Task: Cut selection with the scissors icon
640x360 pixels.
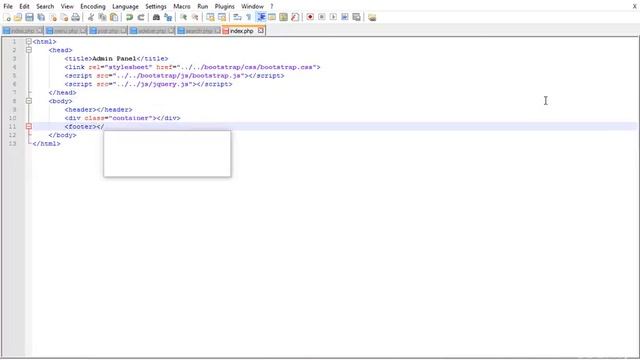Action: click(x=91, y=17)
